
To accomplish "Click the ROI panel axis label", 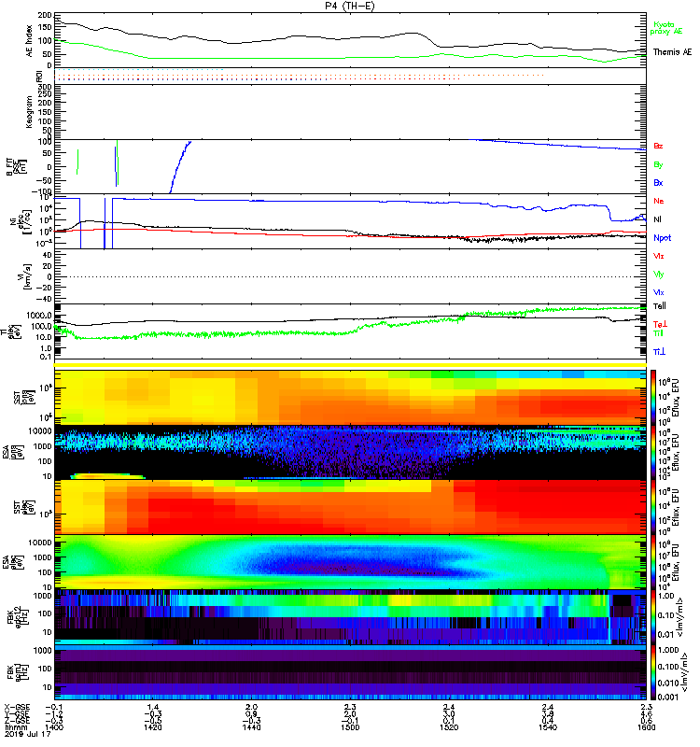I will (x=39, y=77).
